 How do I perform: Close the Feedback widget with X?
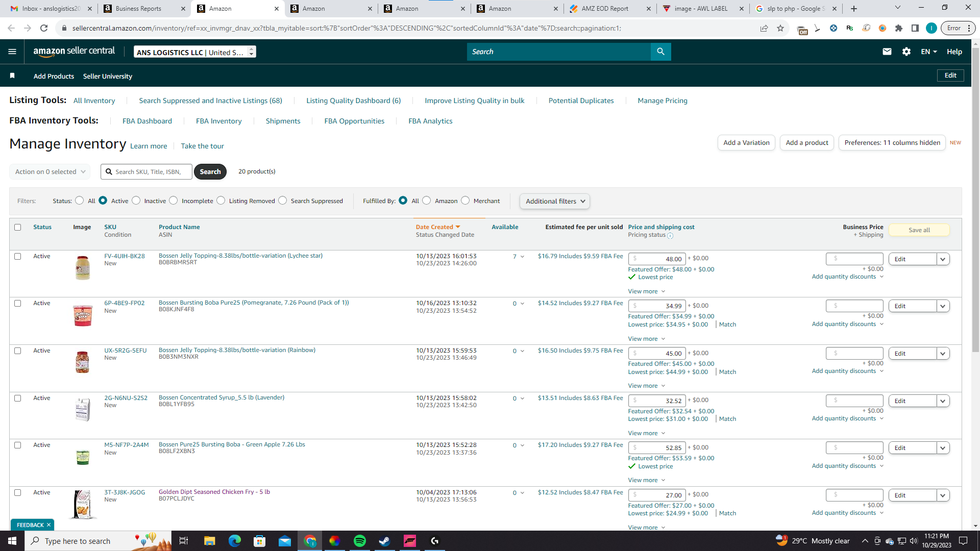48,525
